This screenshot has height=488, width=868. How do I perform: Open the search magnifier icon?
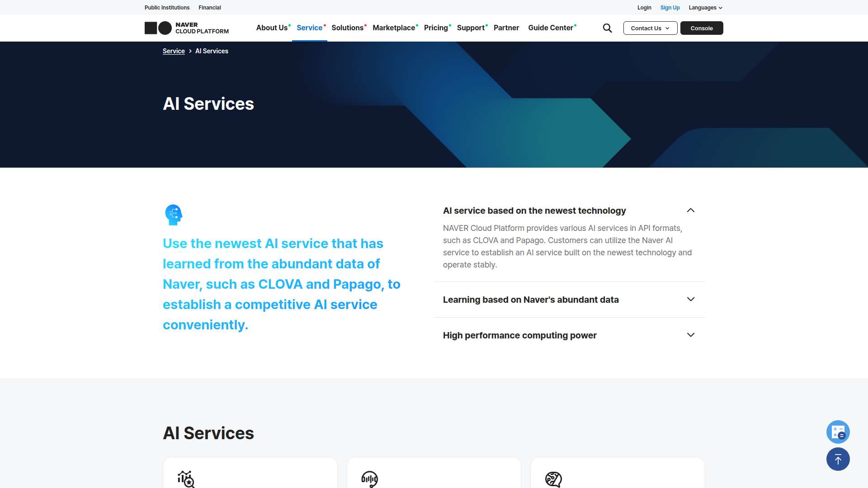tap(607, 28)
